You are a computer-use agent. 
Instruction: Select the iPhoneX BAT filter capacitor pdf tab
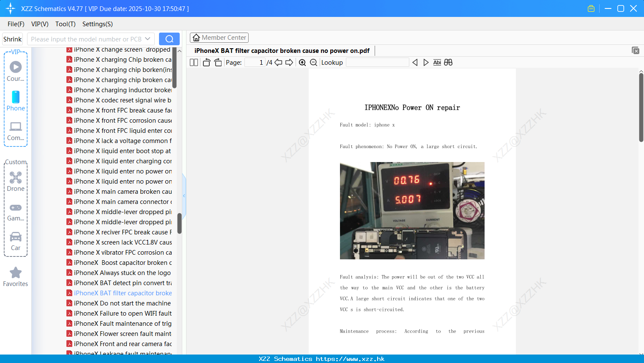click(x=282, y=51)
